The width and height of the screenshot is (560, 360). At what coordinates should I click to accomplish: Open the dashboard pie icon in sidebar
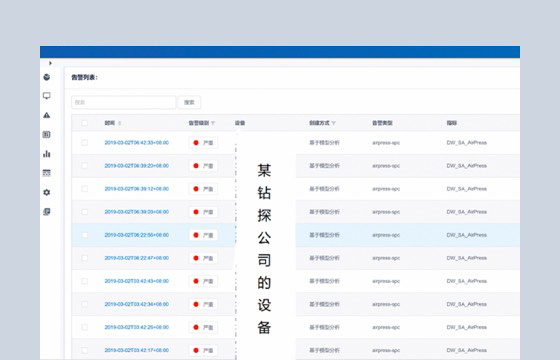pyautogui.click(x=47, y=77)
